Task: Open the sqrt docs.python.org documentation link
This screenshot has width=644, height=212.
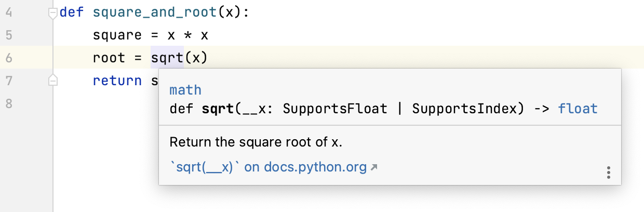Action: [x=268, y=167]
